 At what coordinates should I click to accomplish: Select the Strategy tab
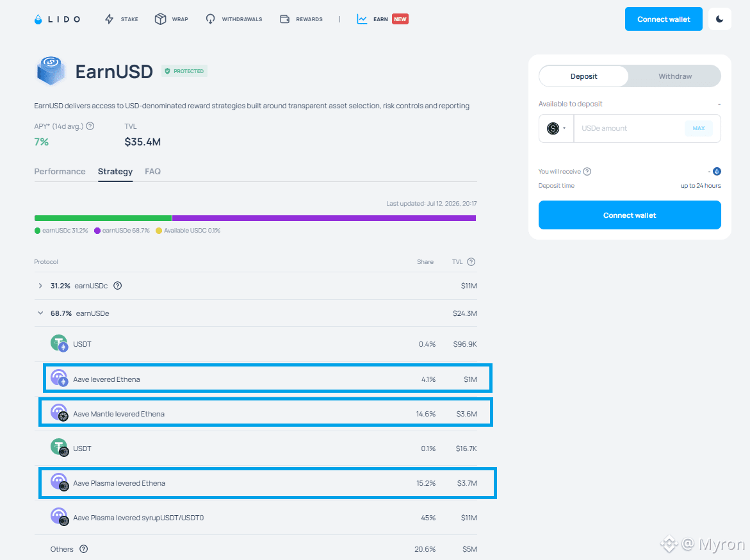click(x=115, y=171)
